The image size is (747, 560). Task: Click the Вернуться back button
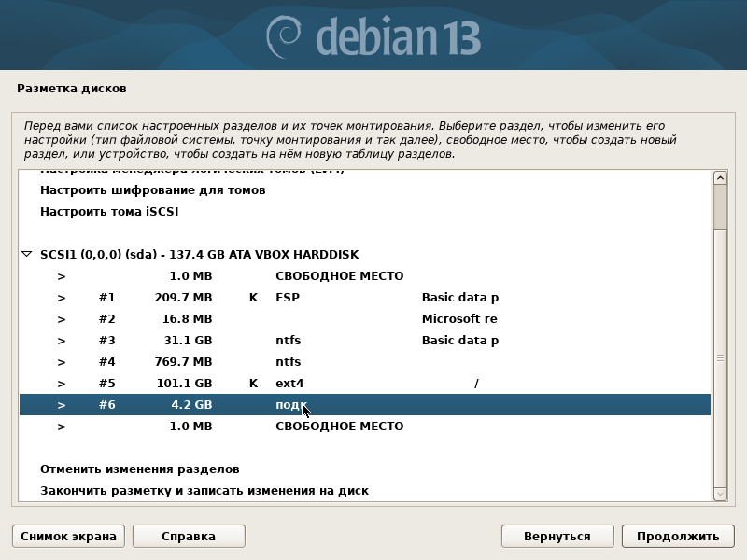tap(557, 536)
